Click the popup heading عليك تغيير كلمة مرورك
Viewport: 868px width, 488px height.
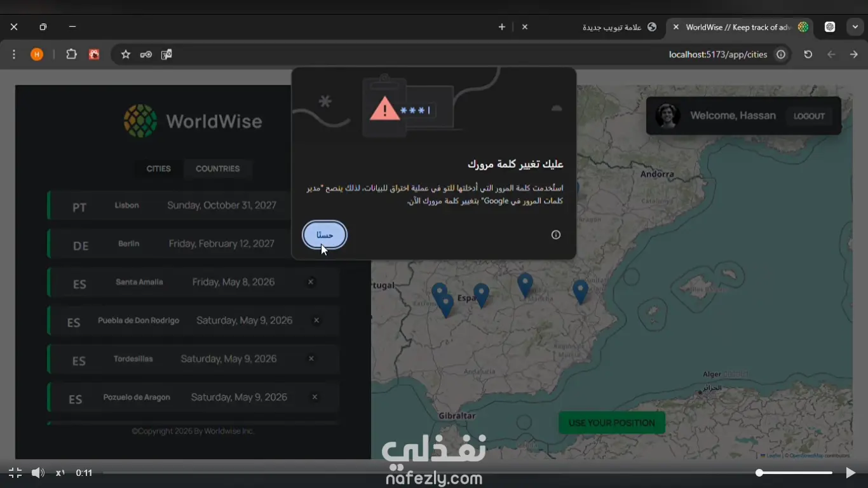pos(515,165)
